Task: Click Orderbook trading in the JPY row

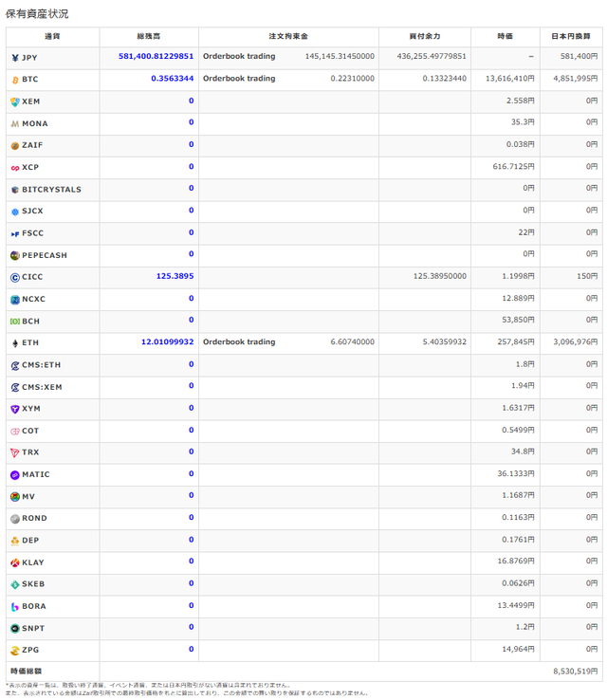Action: coord(239,56)
